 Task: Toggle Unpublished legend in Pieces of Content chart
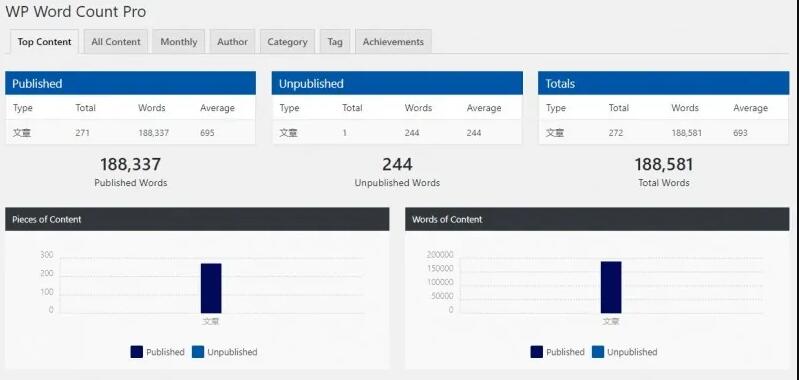(225, 352)
